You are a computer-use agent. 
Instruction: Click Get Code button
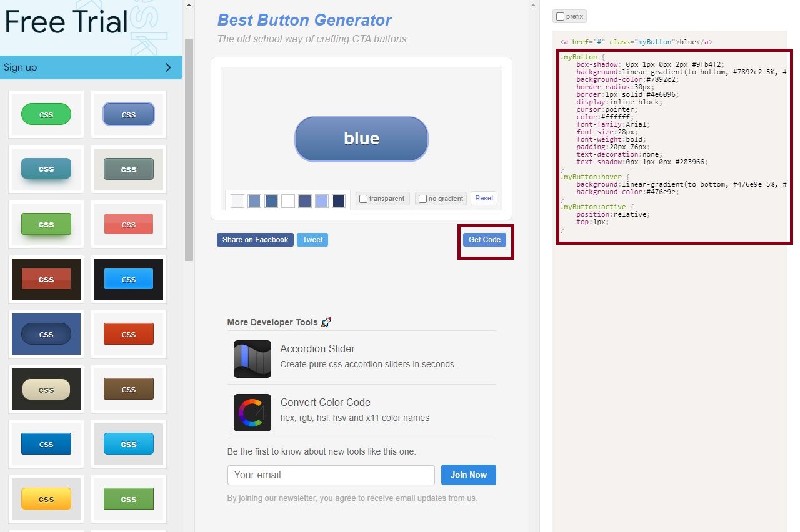[485, 240]
